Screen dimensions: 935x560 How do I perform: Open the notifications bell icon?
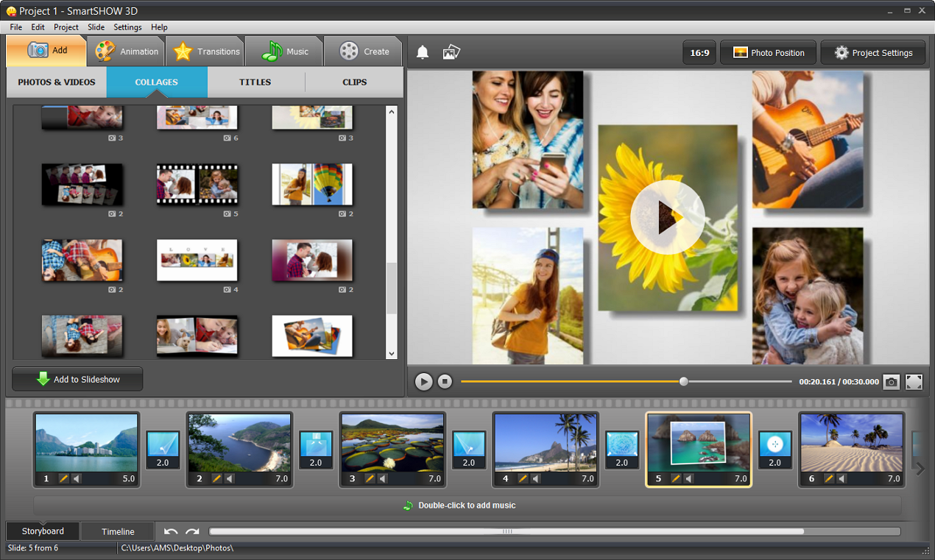coord(422,52)
